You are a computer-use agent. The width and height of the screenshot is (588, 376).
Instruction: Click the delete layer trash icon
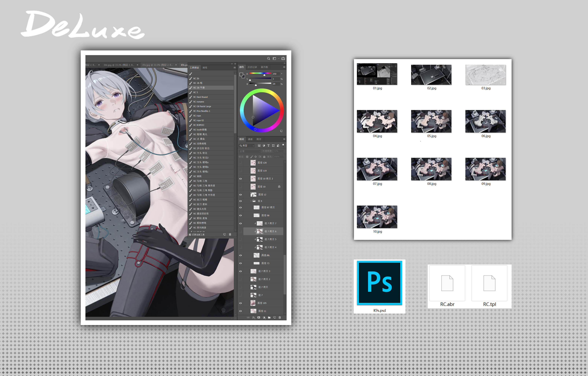click(280, 318)
